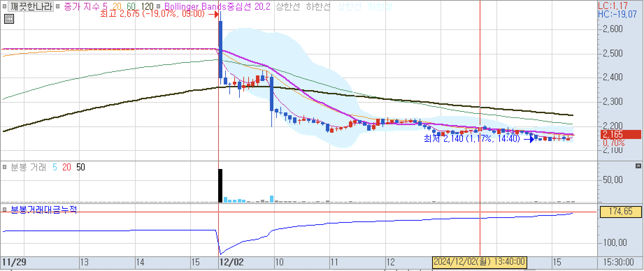
Task: Toggle the Bollinger Bands indicator marker square
Action: click(x=158, y=6)
